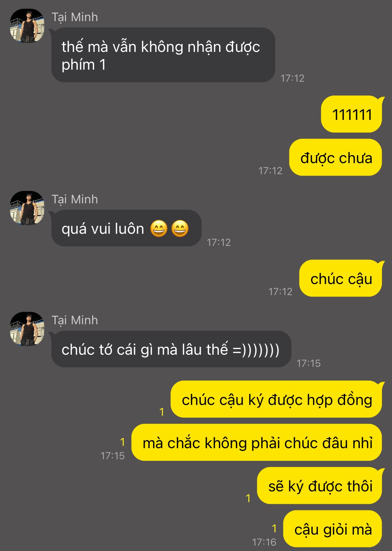Tap the 17:16 timestamp on the last message

coord(264,542)
